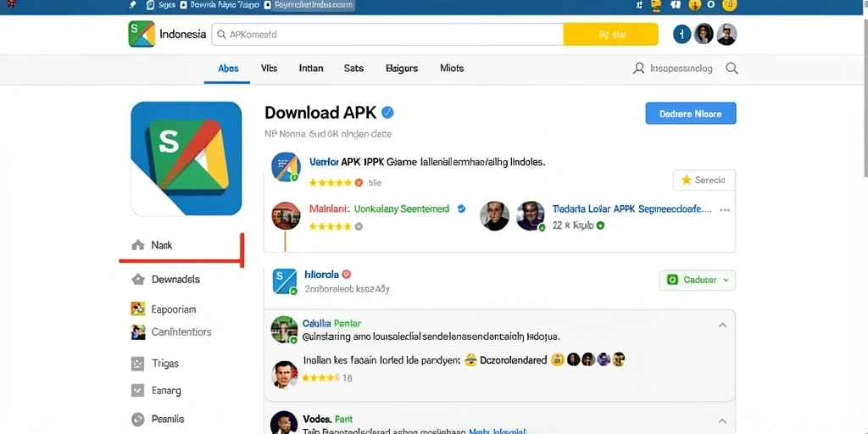868x434 pixels.
Task: Click the Uerfor APK game title link
Action: click(x=427, y=162)
